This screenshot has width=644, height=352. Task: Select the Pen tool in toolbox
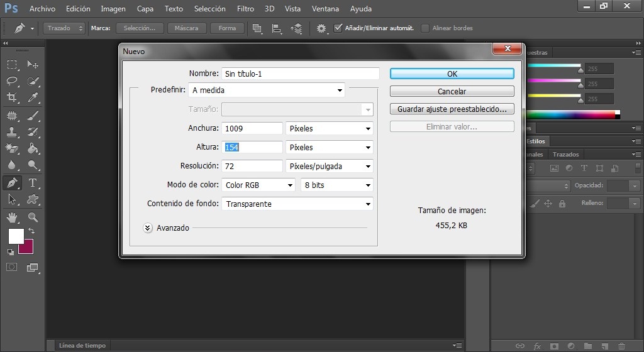pyautogui.click(x=12, y=183)
